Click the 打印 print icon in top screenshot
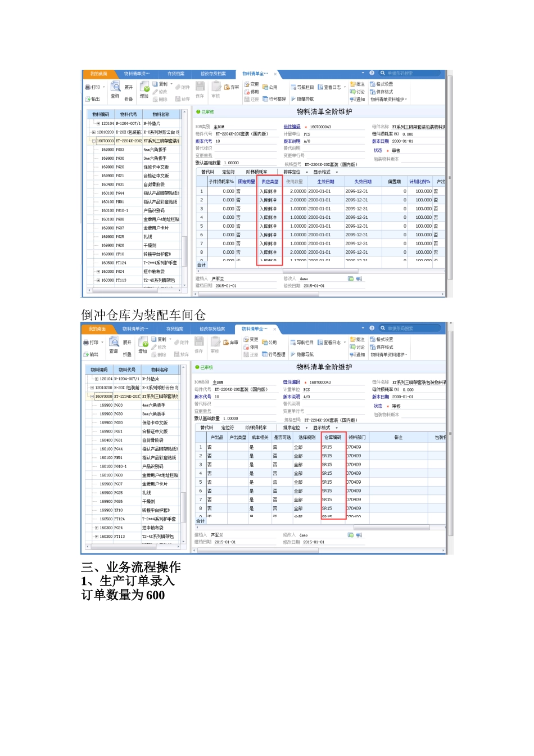The width and height of the screenshot is (534, 756). pos(88,87)
